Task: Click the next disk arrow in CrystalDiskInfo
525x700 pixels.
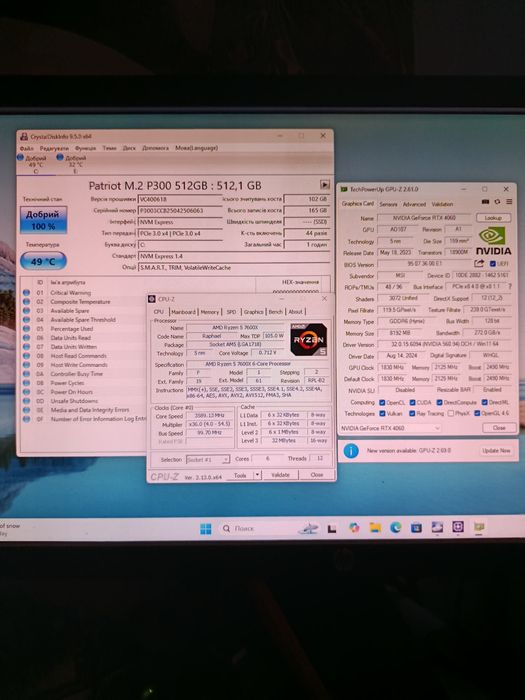Action: 325,184
